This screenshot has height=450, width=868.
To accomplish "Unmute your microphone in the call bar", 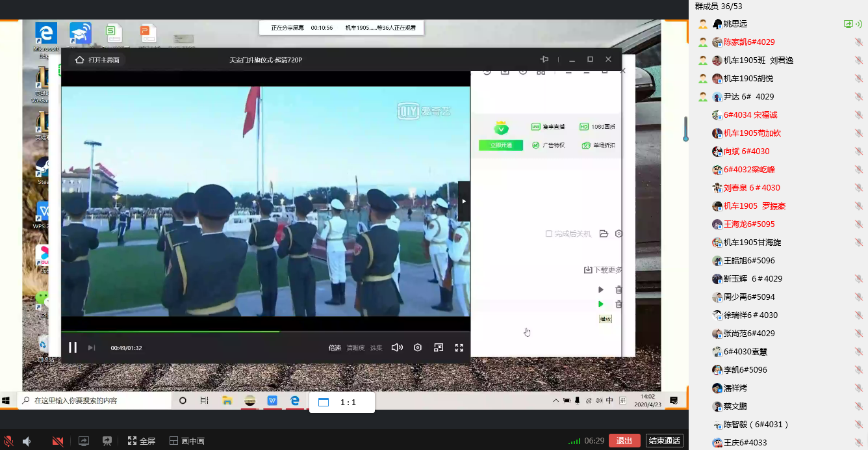I will (x=8, y=441).
